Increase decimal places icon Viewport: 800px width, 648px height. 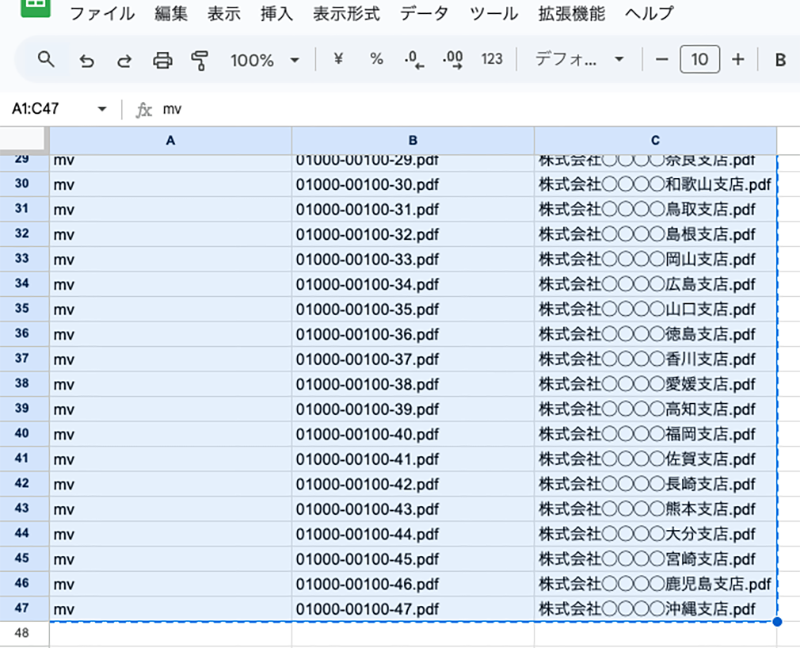pyautogui.click(x=452, y=60)
